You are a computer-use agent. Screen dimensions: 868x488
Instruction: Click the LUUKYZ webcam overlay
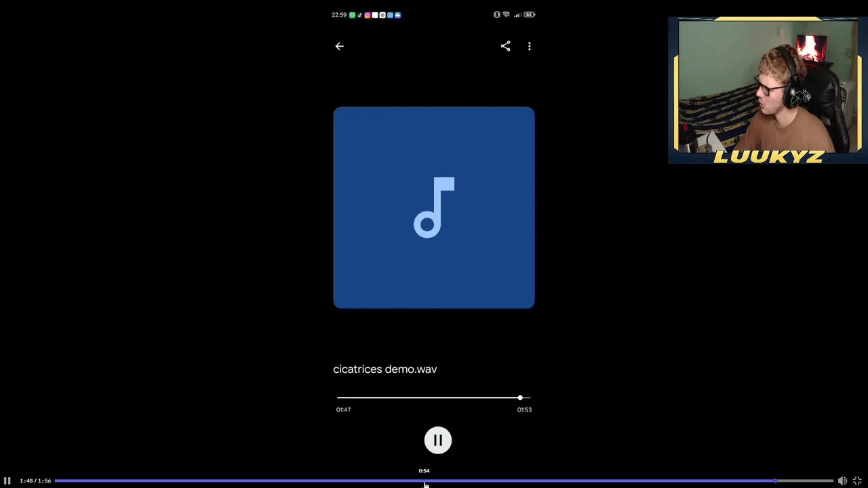click(768, 91)
